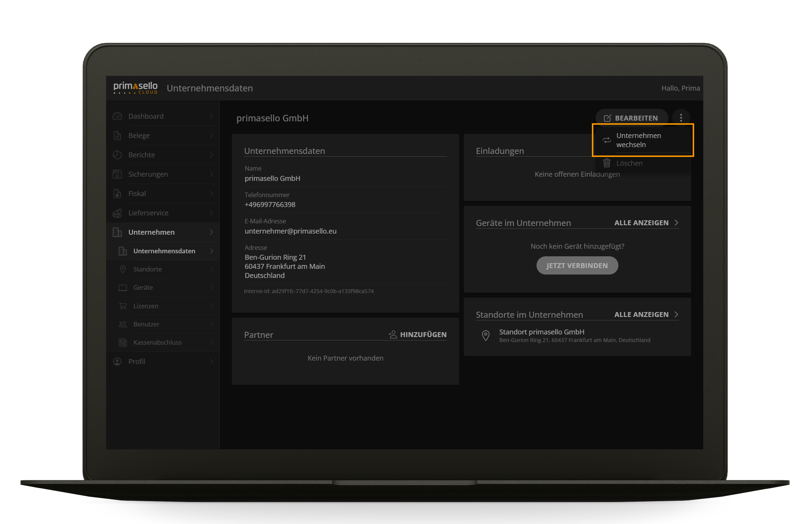Click the Lieferservice delivery icon
The width and height of the screenshot is (812, 524).
117,213
